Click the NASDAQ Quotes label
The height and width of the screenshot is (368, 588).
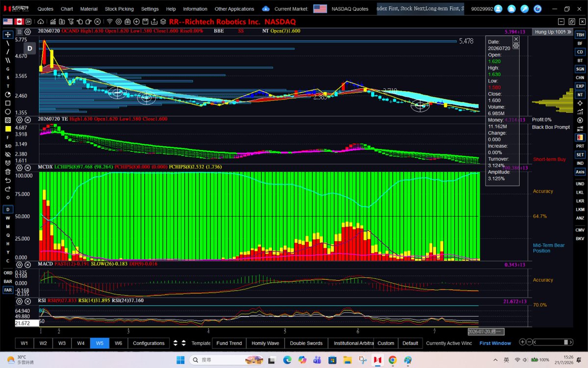point(350,9)
